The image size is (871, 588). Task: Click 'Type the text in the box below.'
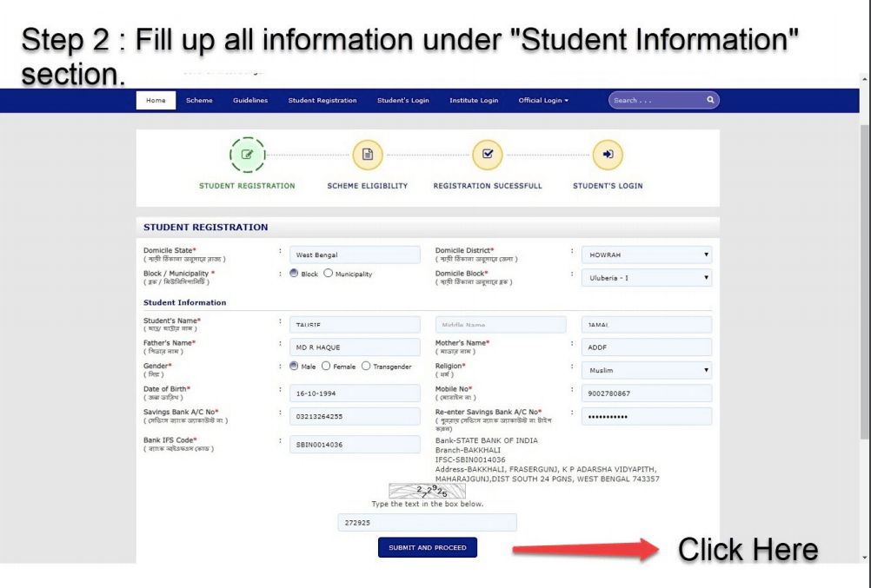pos(427,504)
